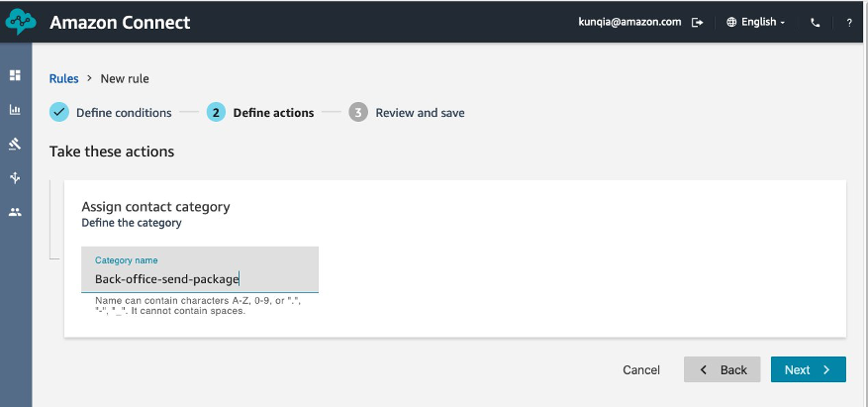Image resolution: width=868 pixels, height=408 pixels.
Task: Select the Define conditions step
Action: 111,112
